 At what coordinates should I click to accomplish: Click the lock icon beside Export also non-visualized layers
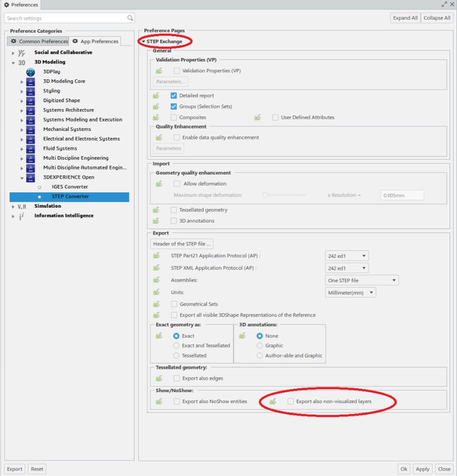[273, 401]
